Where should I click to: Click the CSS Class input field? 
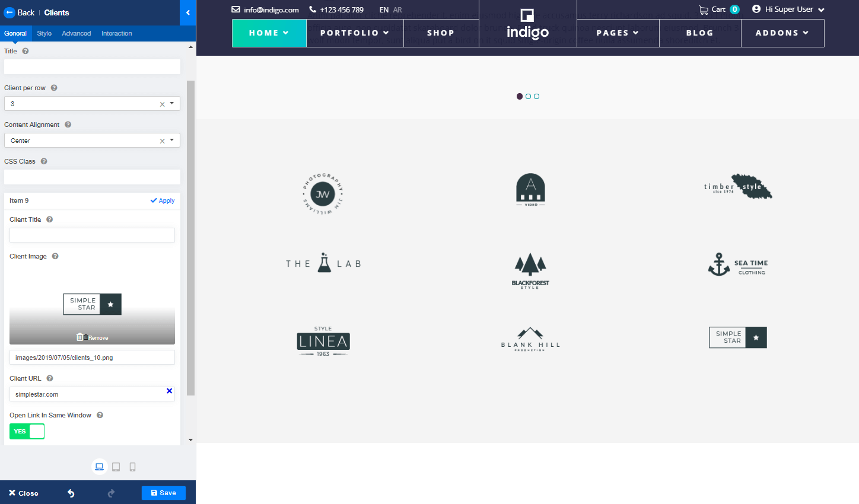point(92,177)
